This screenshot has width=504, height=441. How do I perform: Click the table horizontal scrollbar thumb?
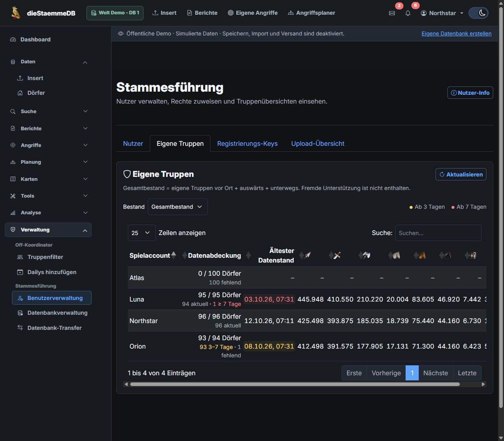(295, 384)
